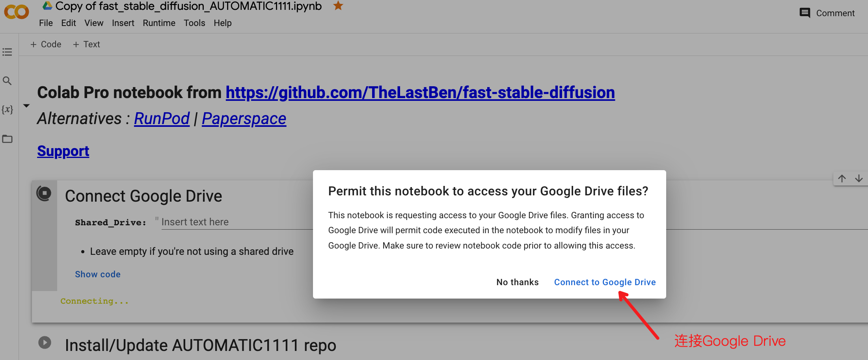Stop the Connect Google Drive cell
Screen dimensions: 868x360
point(45,193)
